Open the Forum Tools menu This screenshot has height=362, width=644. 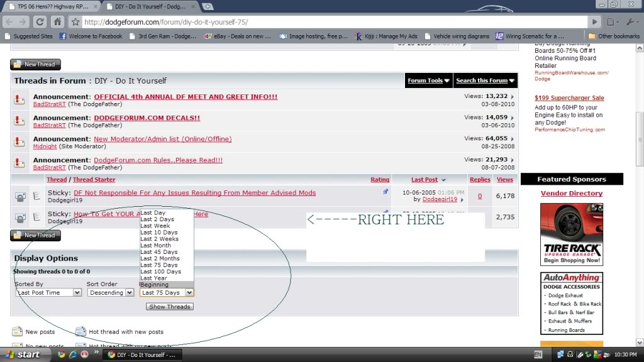(428, 80)
